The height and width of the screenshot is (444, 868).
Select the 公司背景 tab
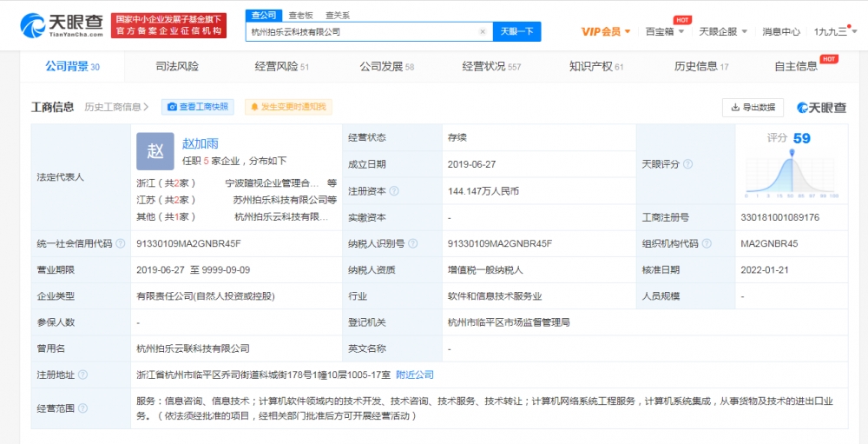pyautogui.click(x=72, y=67)
